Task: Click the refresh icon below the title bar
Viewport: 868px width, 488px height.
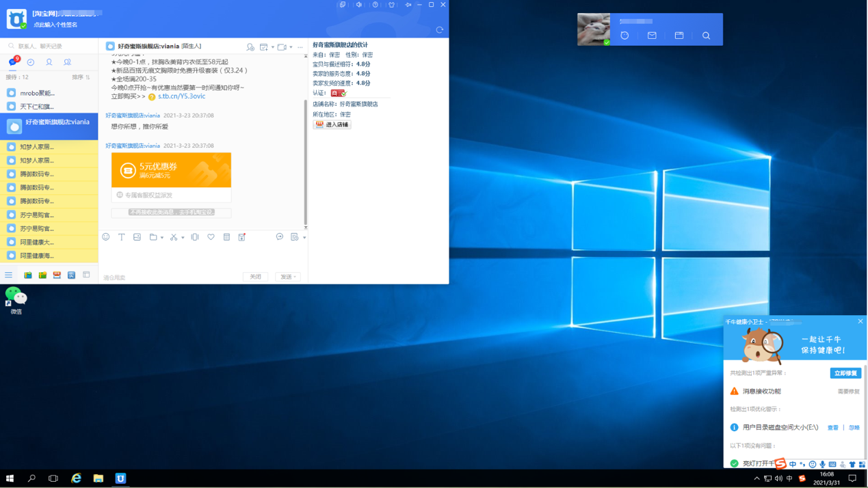Action: point(440,30)
